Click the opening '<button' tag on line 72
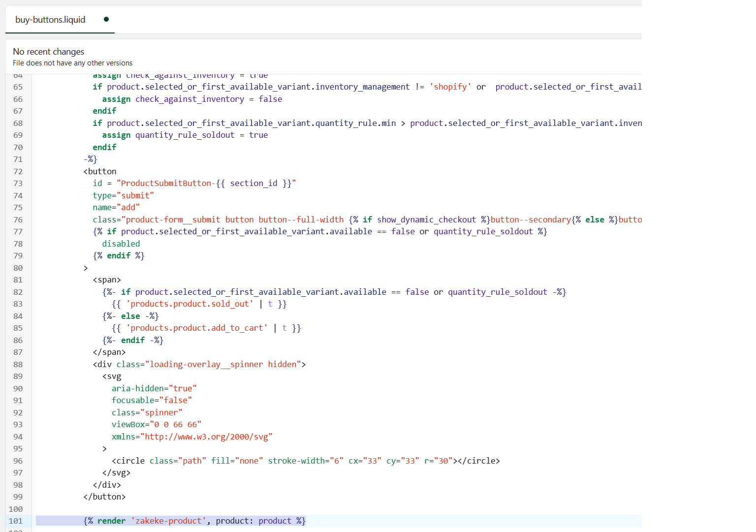 click(x=100, y=172)
